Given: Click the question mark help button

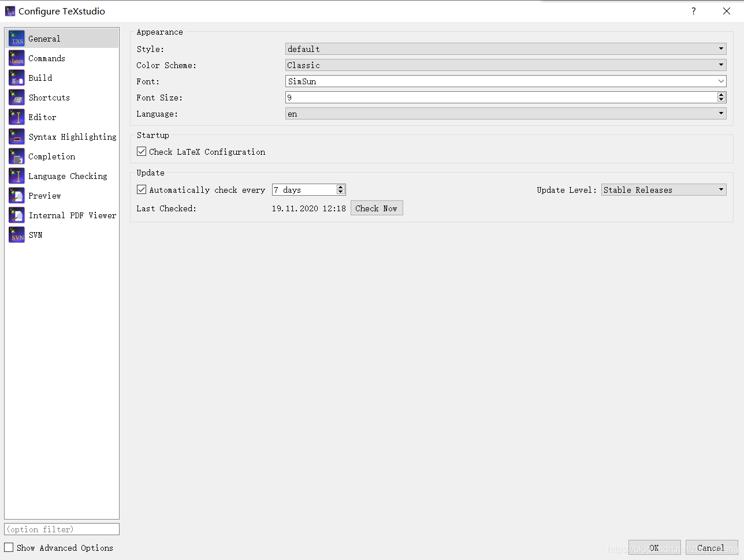Looking at the screenshot, I should tap(694, 11).
